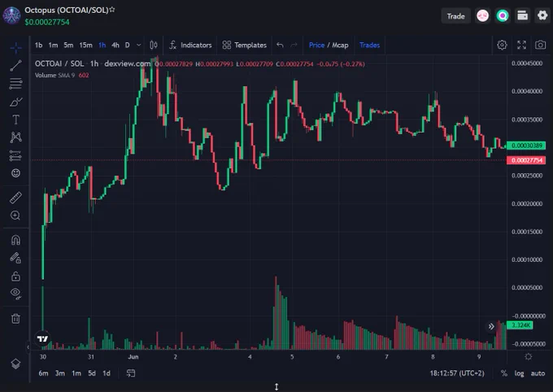
Task: Collapse the left drawing toolbar arrow
Action: (28, 347)
